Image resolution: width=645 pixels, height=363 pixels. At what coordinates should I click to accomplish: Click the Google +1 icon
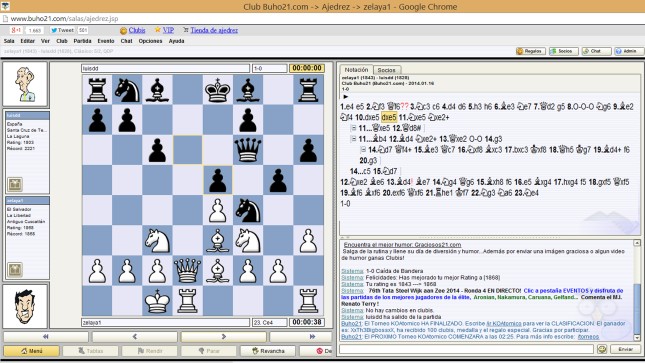click(x=16, y=30)
